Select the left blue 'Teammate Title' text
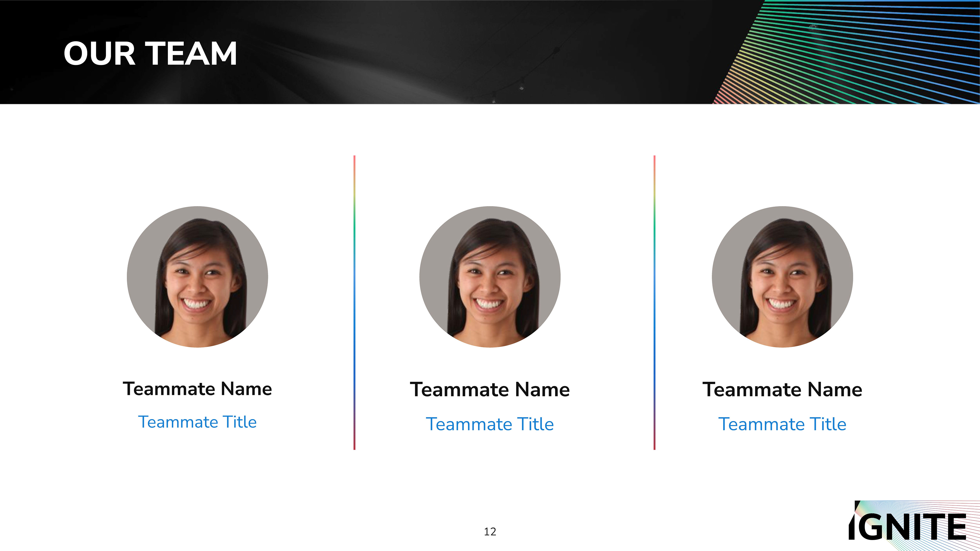Viewport: 980px width, 551px height. click(x=197, y=422)
